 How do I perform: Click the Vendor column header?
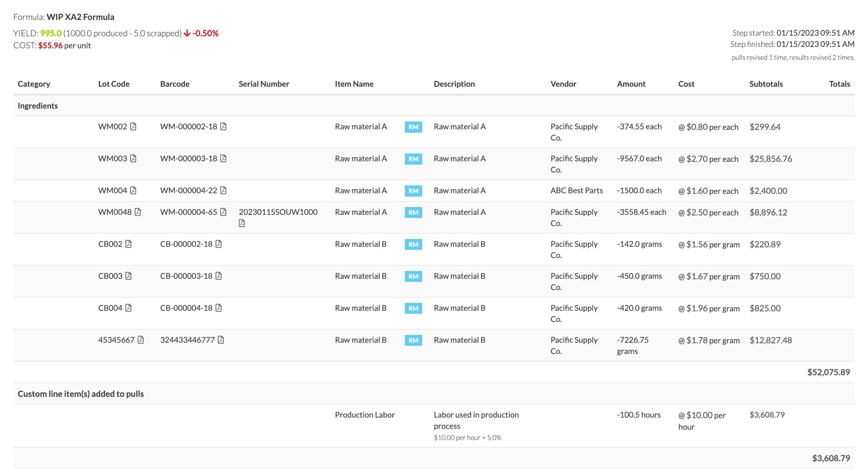[x=563, y=84]
